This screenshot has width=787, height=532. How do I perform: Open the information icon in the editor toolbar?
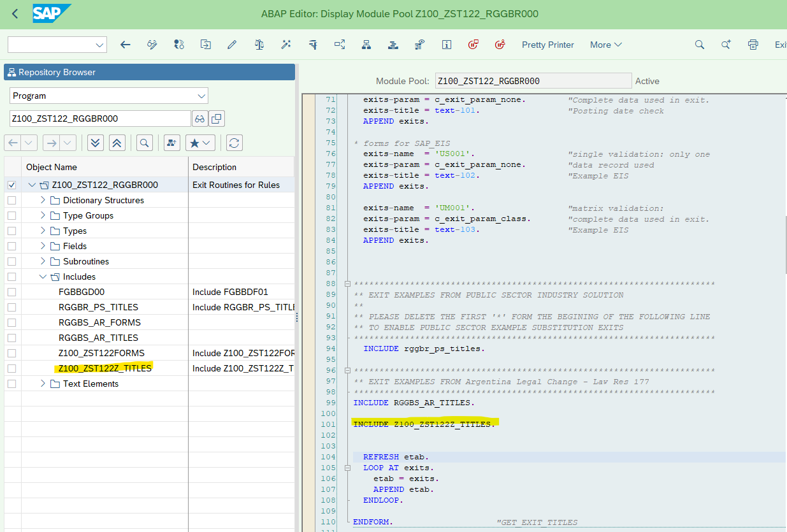pos(447,45)
